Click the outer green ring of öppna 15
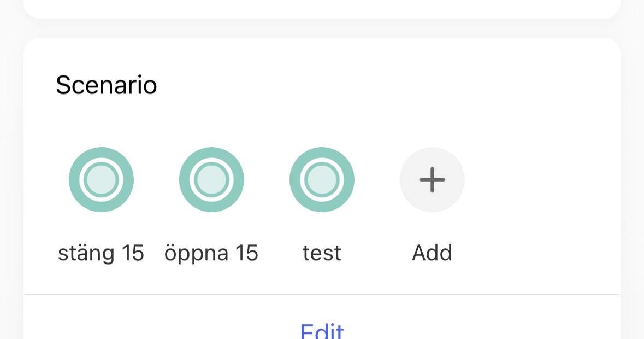This screenshot has width=644, height=339. click(x=185, y=179)
